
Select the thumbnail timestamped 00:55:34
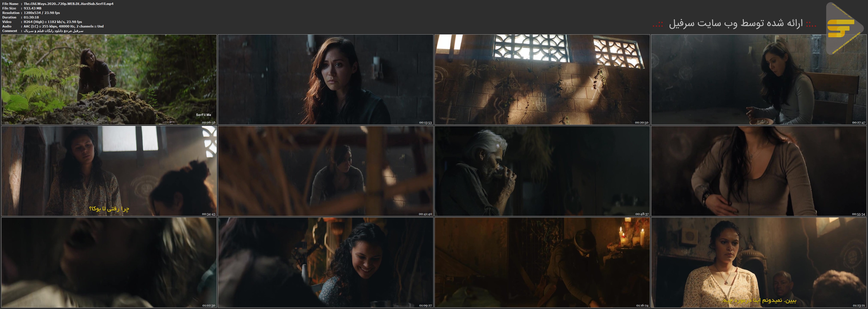pos(759,171)
